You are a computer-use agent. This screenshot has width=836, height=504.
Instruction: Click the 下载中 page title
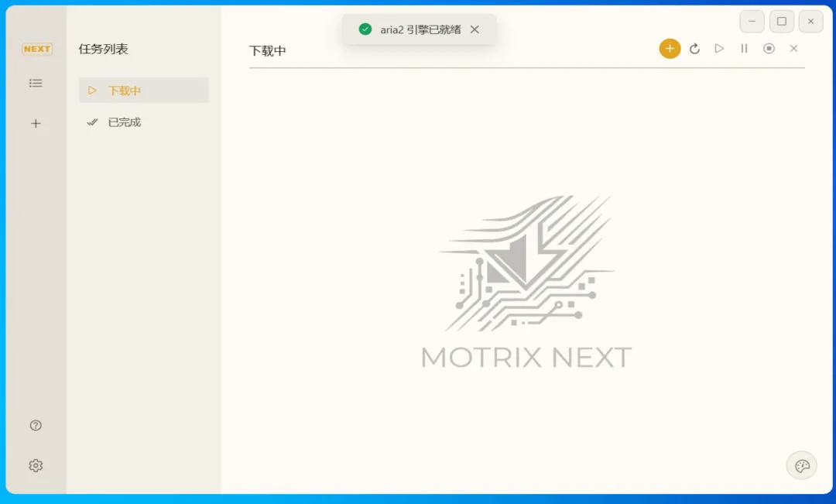[x=268, y=50]
